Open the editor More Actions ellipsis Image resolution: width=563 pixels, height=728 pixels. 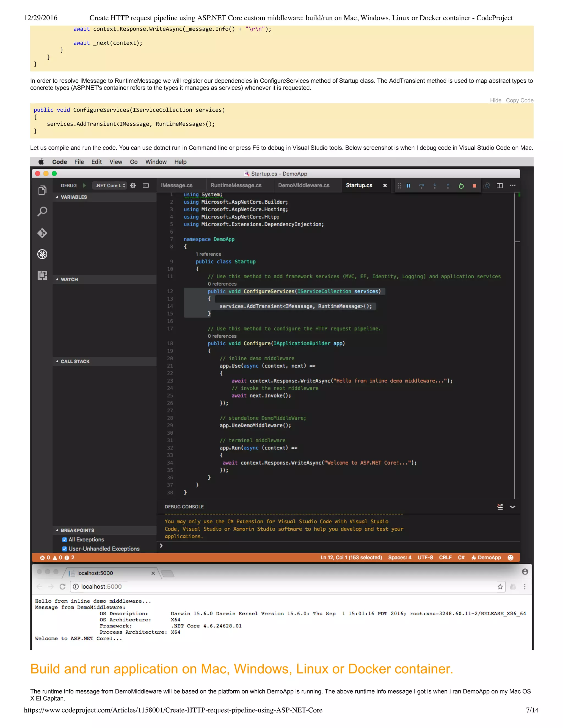coord(513,185)
